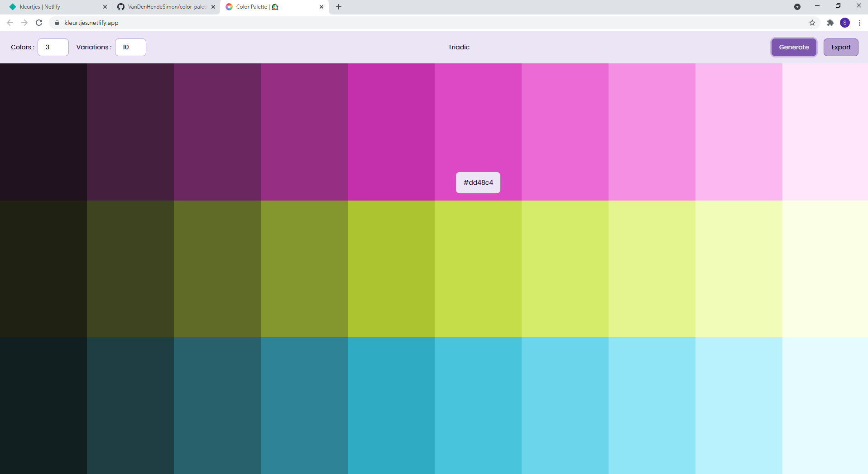The width and height of the screenshot is (868, 474).
Task: Select the darkest purple swatch in the top row
Action: coord(43,132)
